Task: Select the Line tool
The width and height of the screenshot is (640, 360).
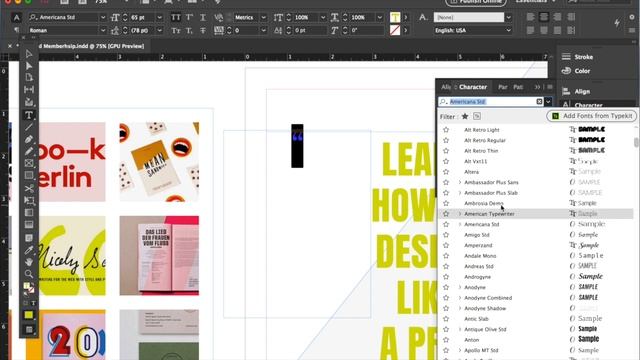Action: tap(29, 127)
